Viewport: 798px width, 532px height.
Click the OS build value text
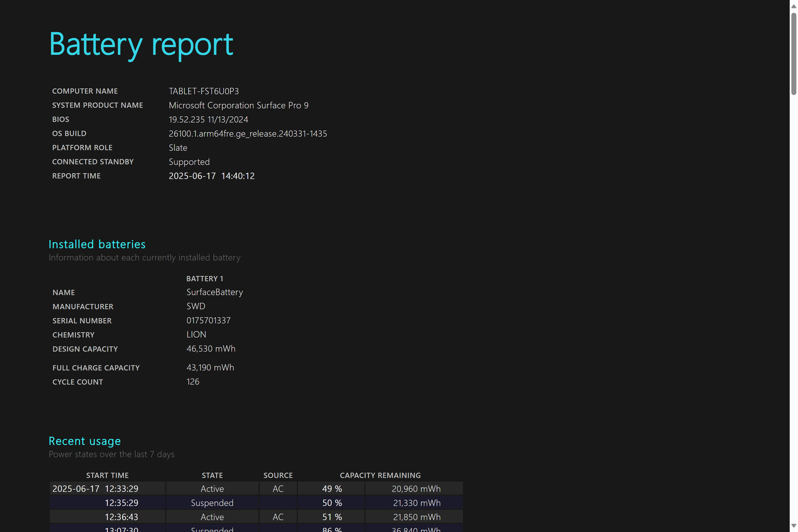pos(247,134)
